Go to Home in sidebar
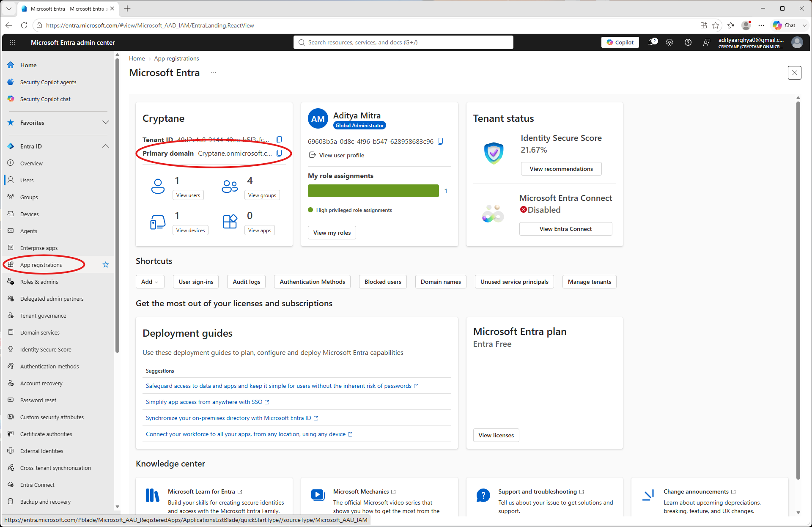 pyautogui.click(x=28, y=65)
